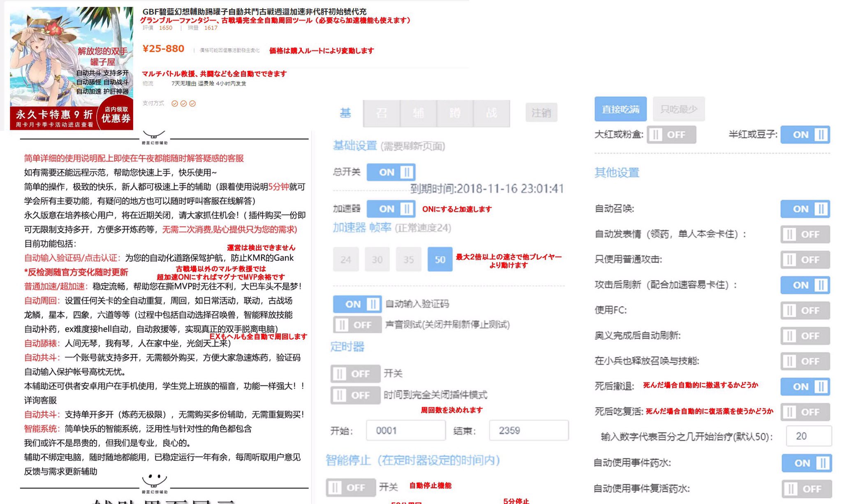Click the 到期时间 expiry date text
The height and width of the screenshot is (504, 842).
pos(487,188)
